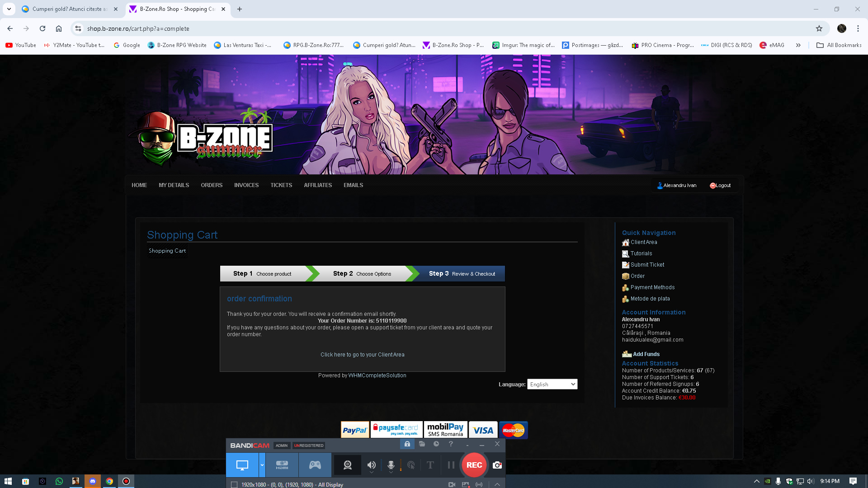
Task: Toggle Bandicam mouse click effects
Action: pos(411,465)
